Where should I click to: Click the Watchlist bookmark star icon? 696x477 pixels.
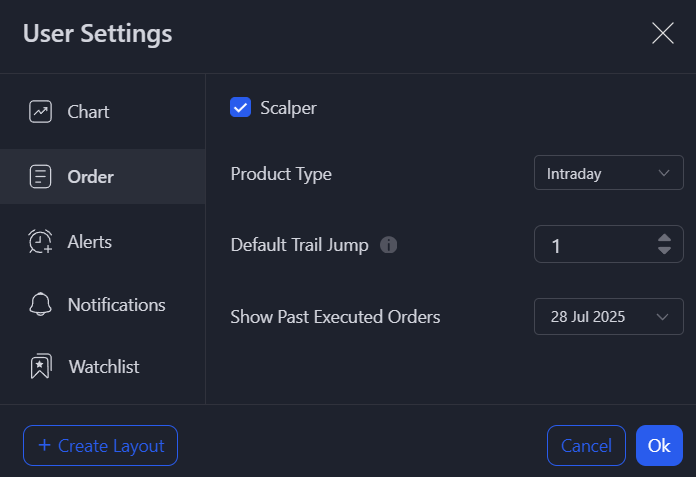pos(41,367)
